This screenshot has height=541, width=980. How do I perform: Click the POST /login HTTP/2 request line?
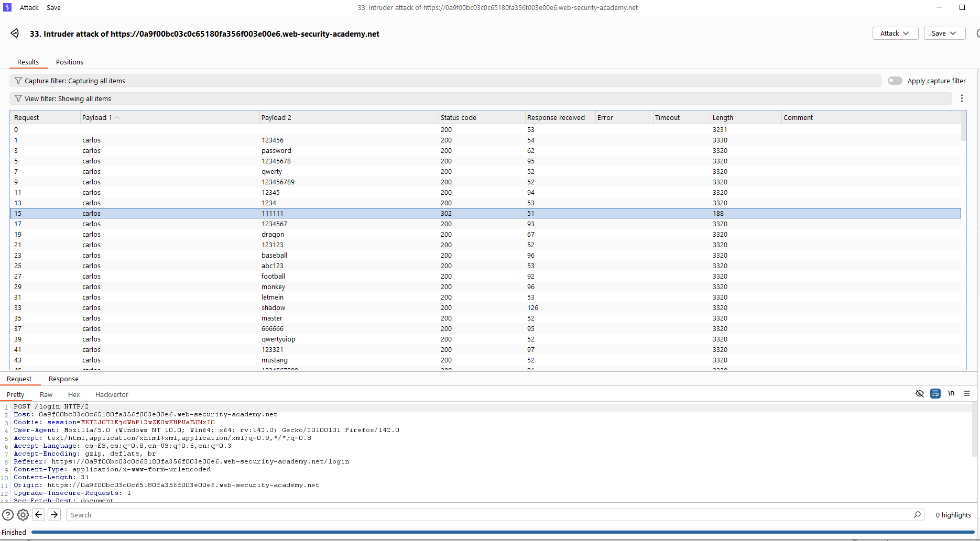pos(51,406)
